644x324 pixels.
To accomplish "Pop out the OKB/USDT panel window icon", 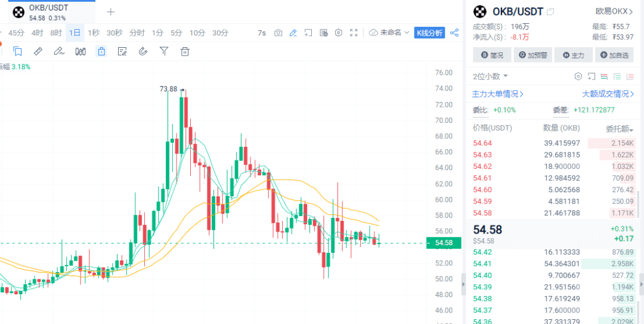I will tap(550, 11).
